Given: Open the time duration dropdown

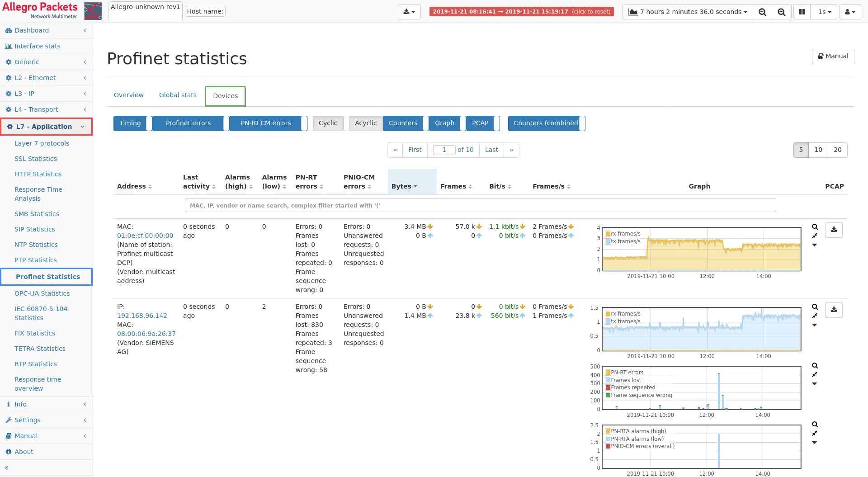Looking at the screenshot, I should pos(688,12).
